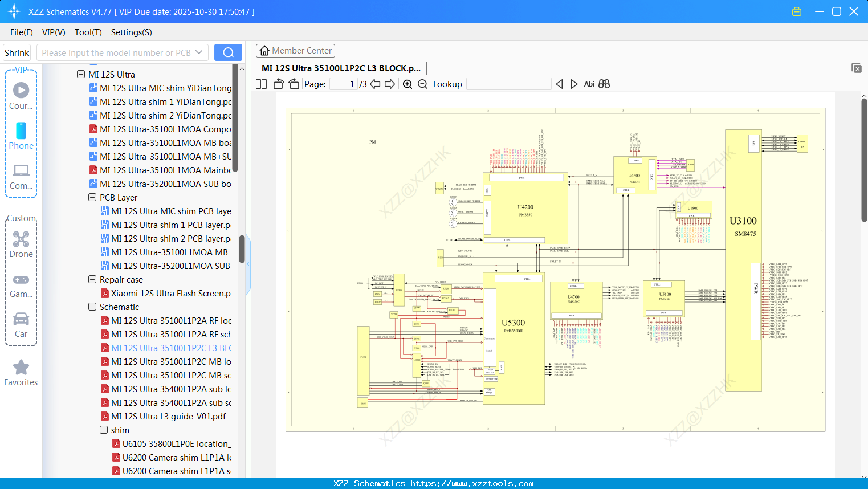Rotate the page counterclockwise

(278, 84)
